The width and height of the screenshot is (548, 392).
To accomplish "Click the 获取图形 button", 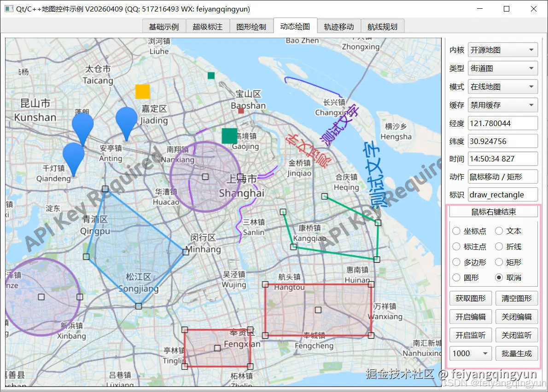I will point(471,299).
